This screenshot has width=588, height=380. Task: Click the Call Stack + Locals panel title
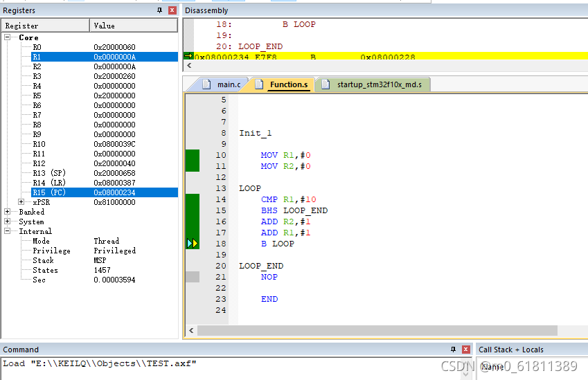click(510, 350)
